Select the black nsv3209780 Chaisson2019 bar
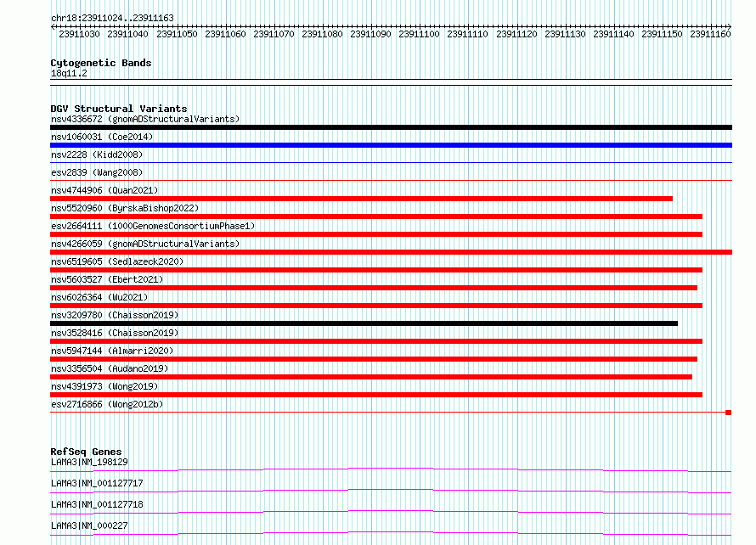This screenshot has width=756, height=545. [x=364, y=323]
